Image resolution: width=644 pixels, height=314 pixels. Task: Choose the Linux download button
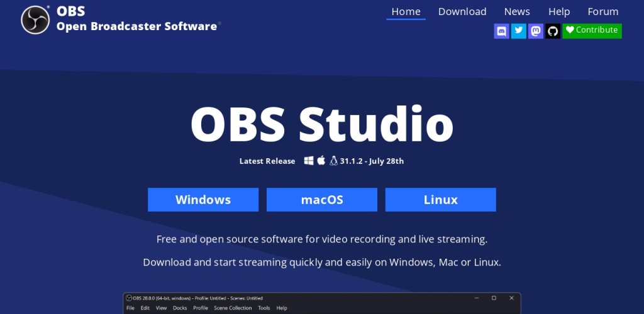tap(440, 200)
